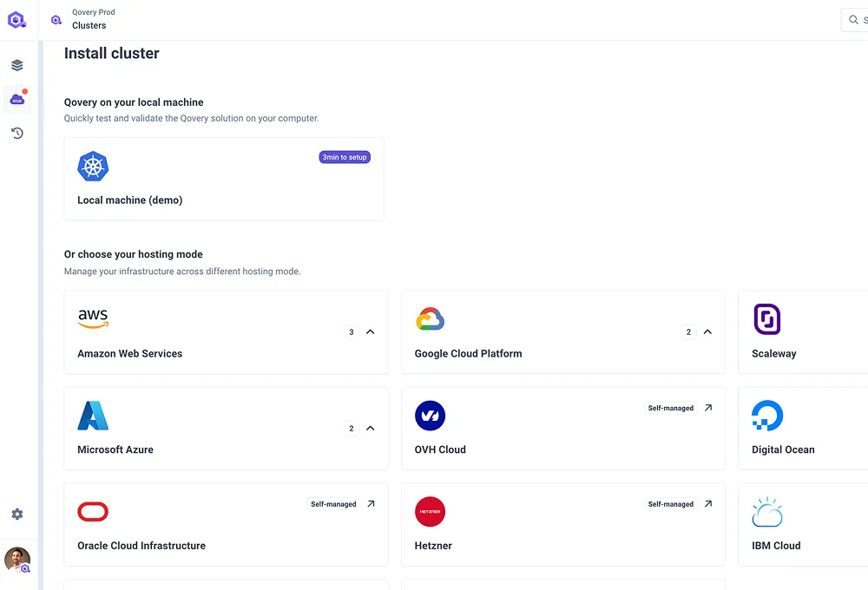
Task: Click the Hetzner Self-managed badge
Action: pyautogui.click(x=671, y=504)
